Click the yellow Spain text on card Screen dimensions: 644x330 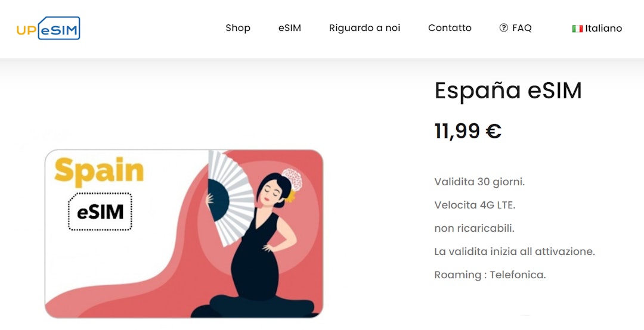point(99,171)
